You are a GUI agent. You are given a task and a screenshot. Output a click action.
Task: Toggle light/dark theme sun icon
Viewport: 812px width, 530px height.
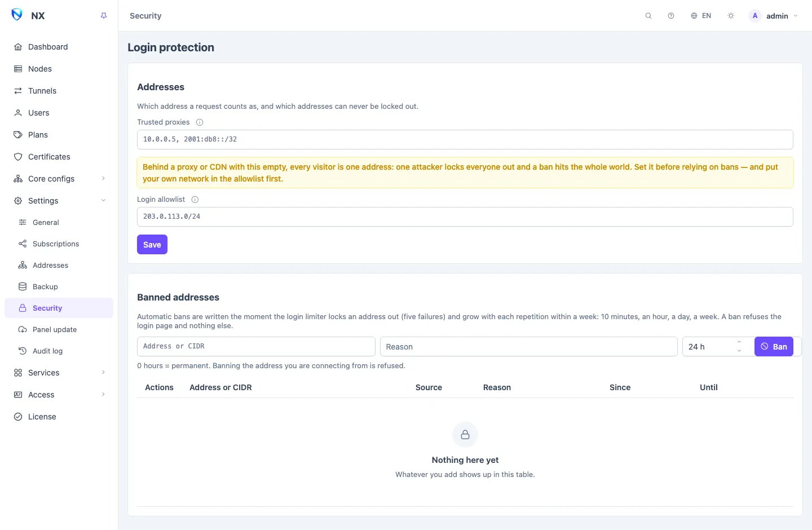pos(731,16)
